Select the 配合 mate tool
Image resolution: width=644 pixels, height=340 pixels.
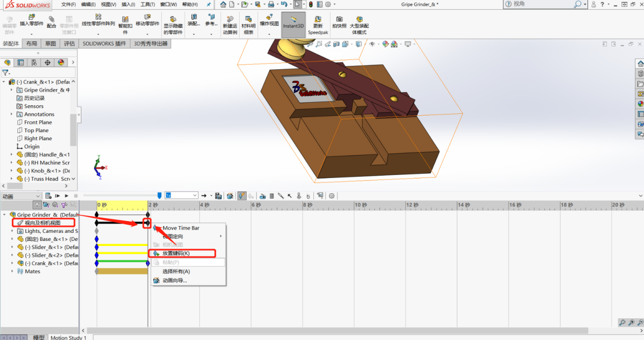51,21
